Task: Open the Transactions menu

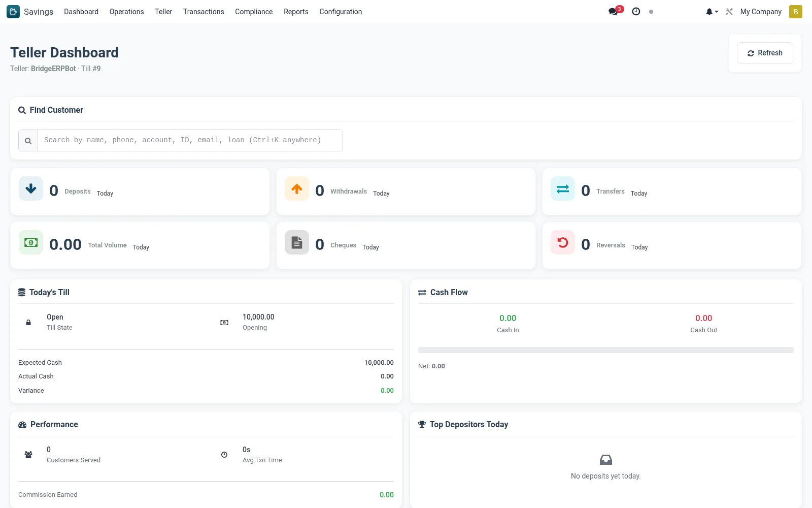Action: [204, 12]
